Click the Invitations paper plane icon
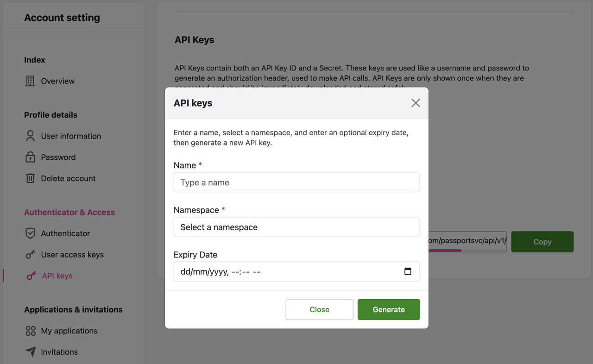Viewport: 593px width, 364px height. [x=30, y=352]
